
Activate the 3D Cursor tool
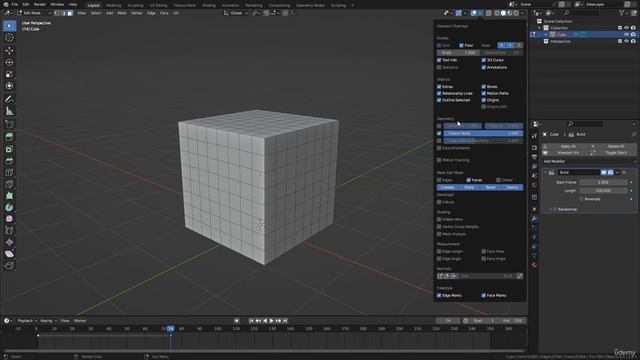(9, 38)
